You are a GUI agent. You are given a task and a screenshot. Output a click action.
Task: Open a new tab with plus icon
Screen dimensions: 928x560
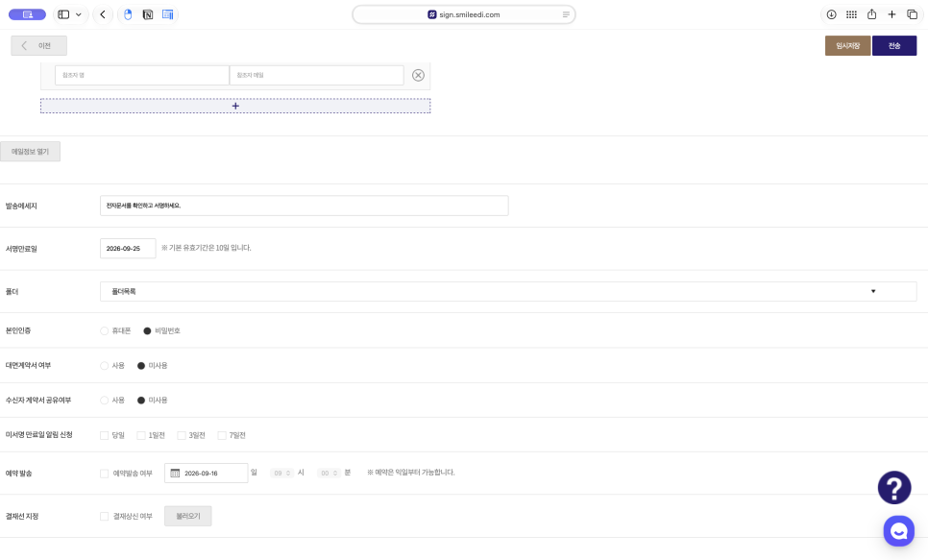point(891,14)
